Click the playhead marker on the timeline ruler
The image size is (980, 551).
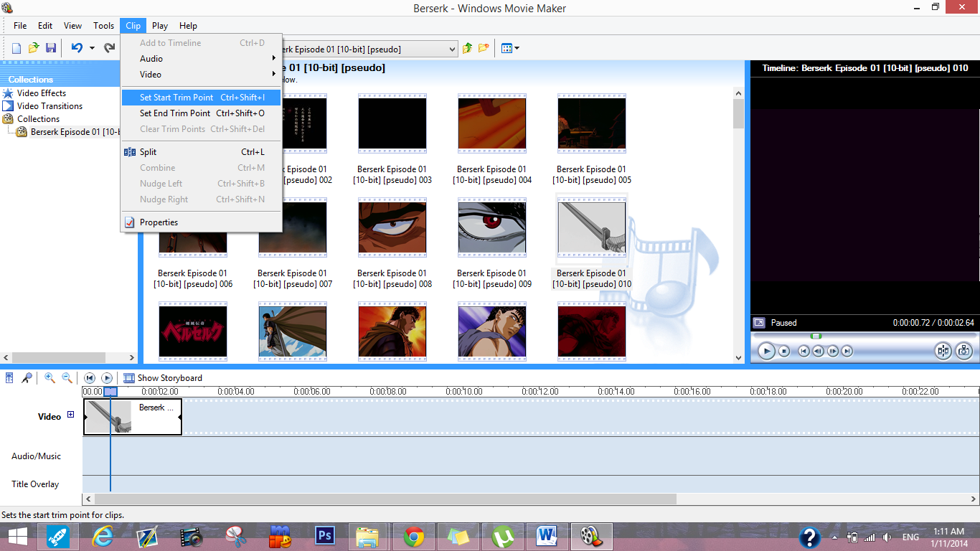click(x=110, y=392)
